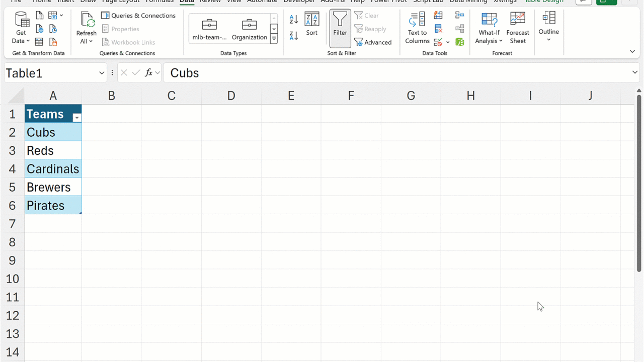Open the Power Pivot tab
644x362 pixels.
tap(389, 2)
